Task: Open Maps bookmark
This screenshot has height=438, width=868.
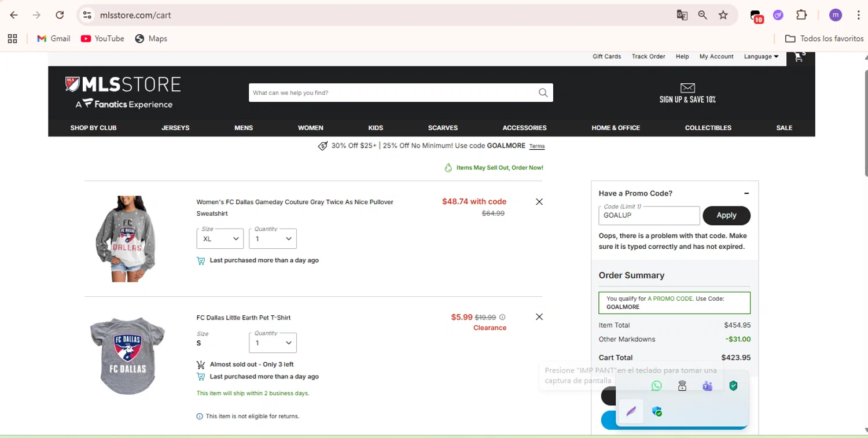Action: (151, 39)
